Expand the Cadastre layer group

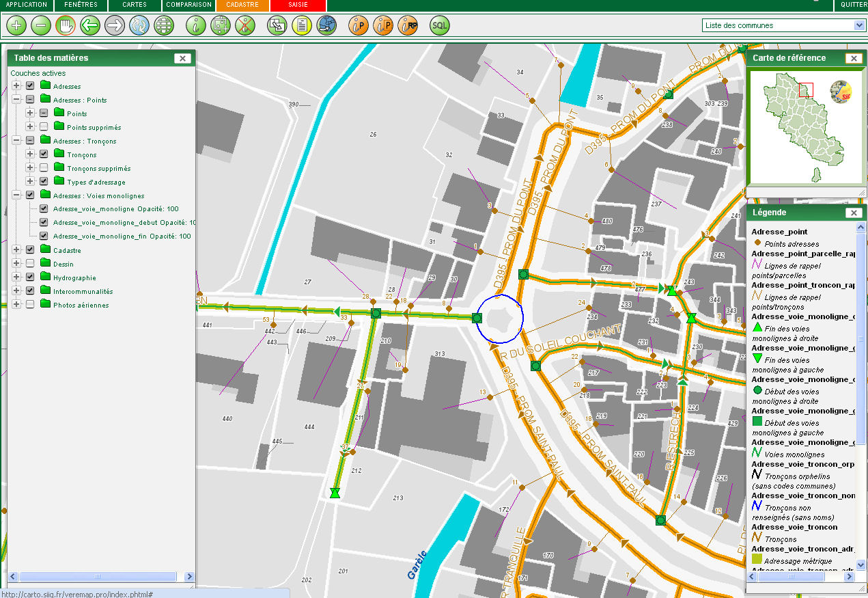click(16, 250)
